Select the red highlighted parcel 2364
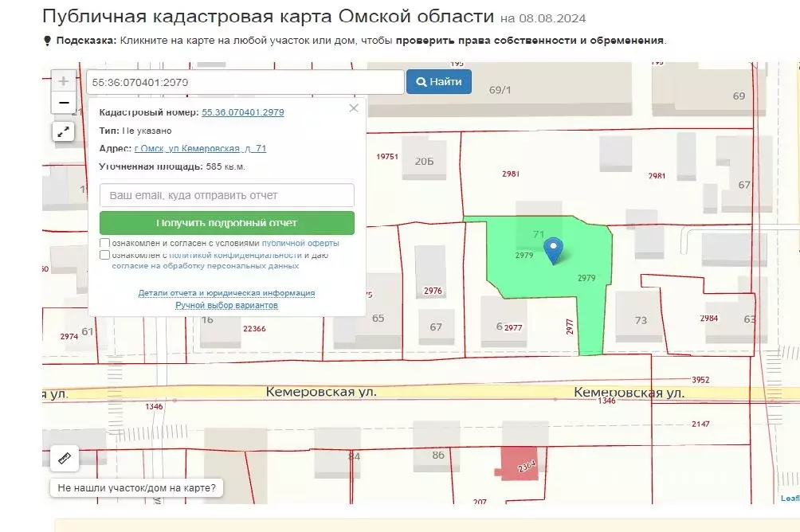Image resolution: width=800 pixels, height=532 pixels. [x=520, y=464]
